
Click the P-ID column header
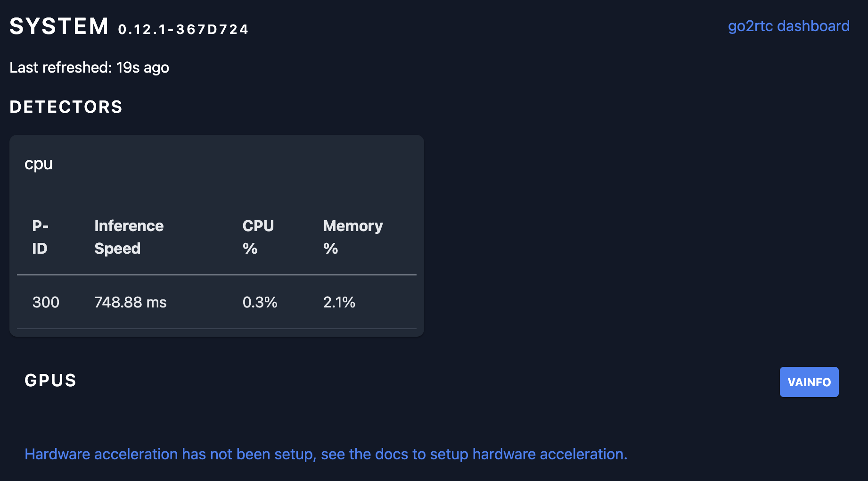pos(40,237)
